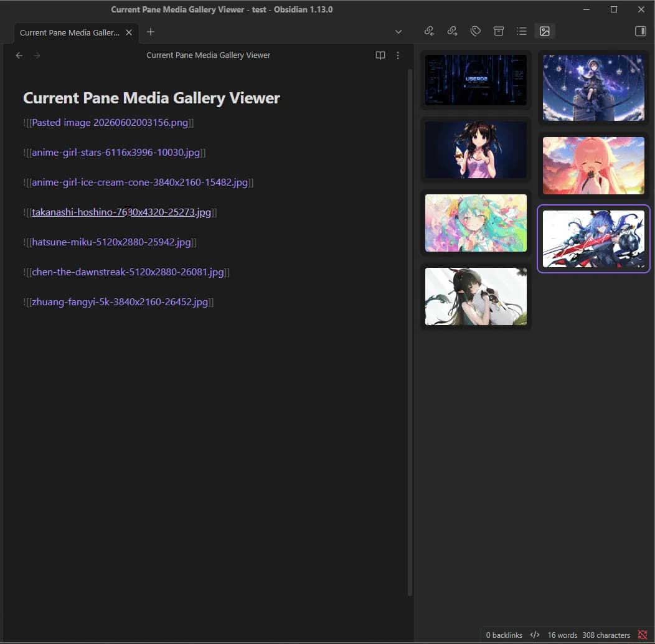Viewport: 655px width, 644px height.
Task: Select the dark-haired girl with cat thumbnail
Action: (476, 296)
